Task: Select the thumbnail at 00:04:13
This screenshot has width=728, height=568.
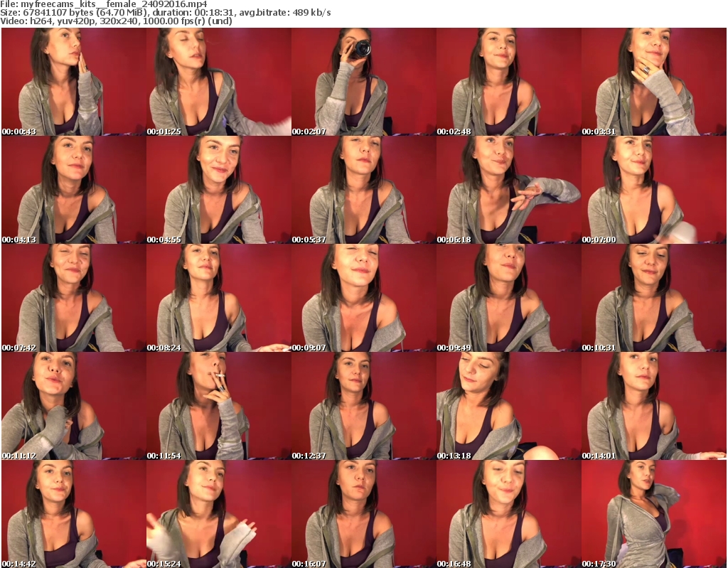Action: tap(73, 190)
